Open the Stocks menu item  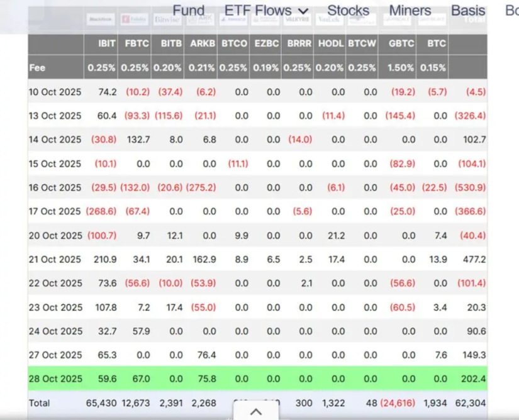348,11
